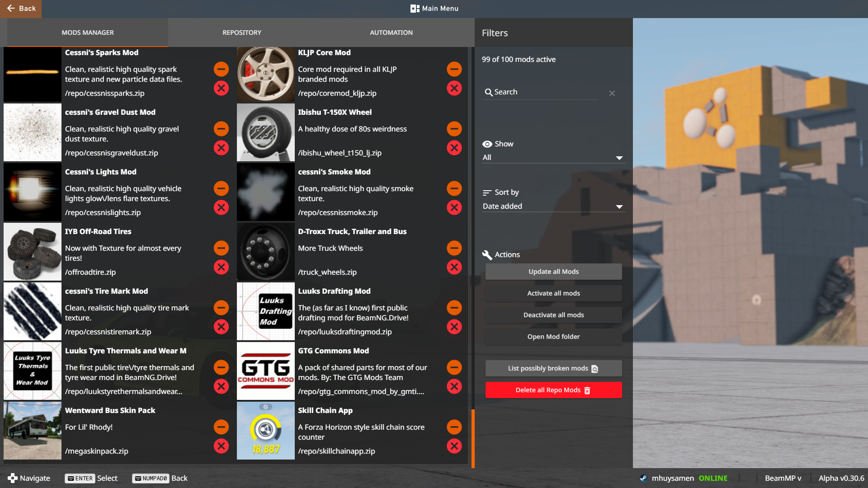Deactivate KLJP Core Mod
The width and height of the screenshot is (868, 488).
pyautogui.click(x=454, y=69)
